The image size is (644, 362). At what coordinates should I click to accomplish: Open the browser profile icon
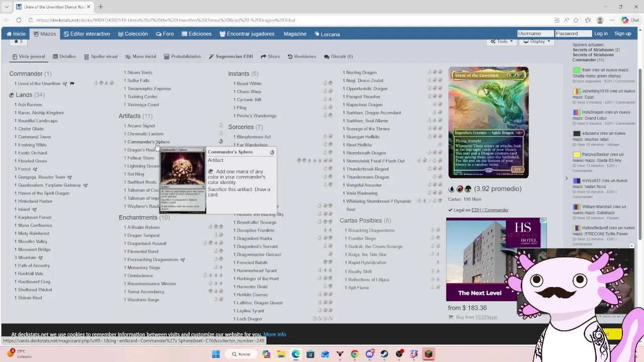[600, 20]
